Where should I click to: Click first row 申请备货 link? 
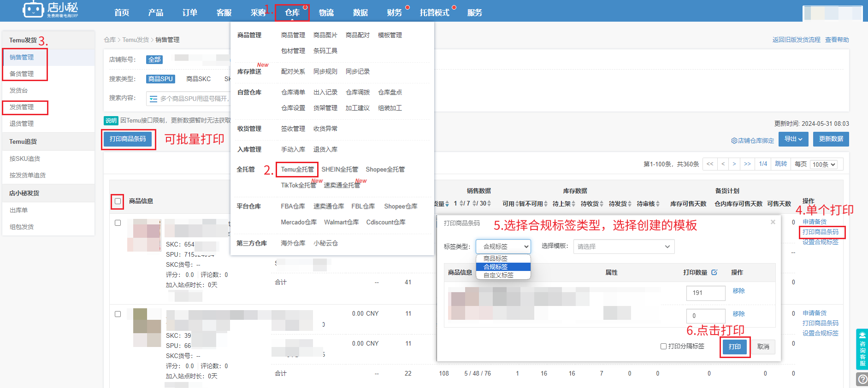pos(815,222)
